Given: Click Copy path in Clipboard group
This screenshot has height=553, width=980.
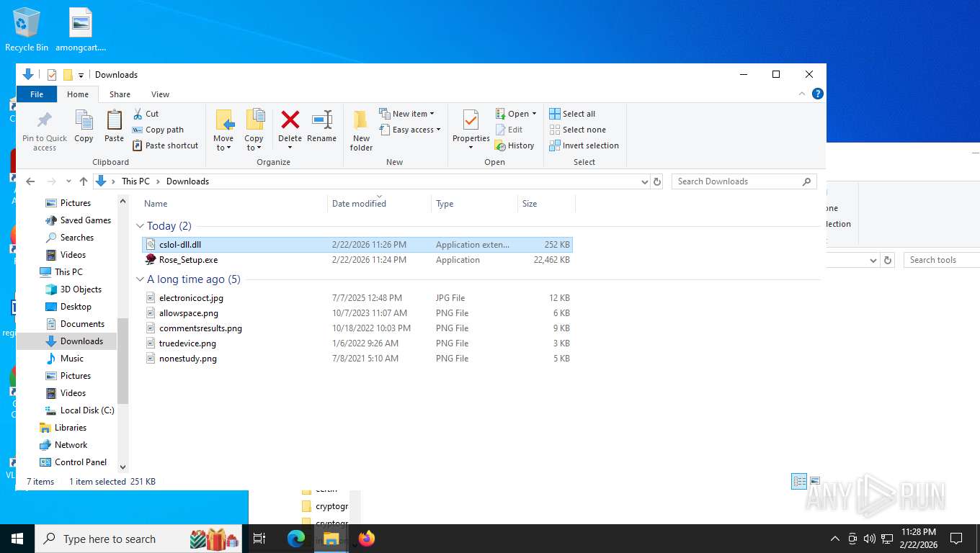Looking at the screenshot, I should [158, 130].
